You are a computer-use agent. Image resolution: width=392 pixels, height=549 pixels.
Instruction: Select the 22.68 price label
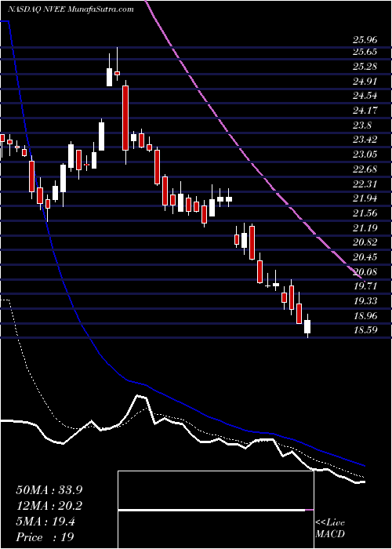pyautogui.click(x=365, y=169)
